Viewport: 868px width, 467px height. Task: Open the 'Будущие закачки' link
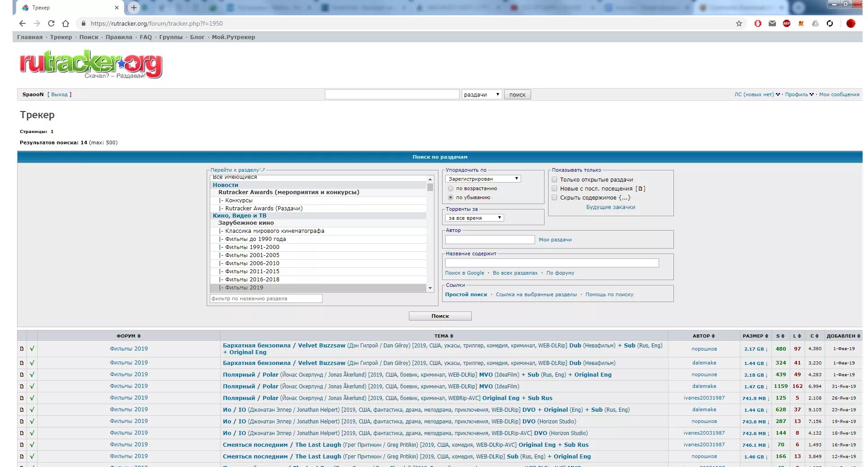611,207
